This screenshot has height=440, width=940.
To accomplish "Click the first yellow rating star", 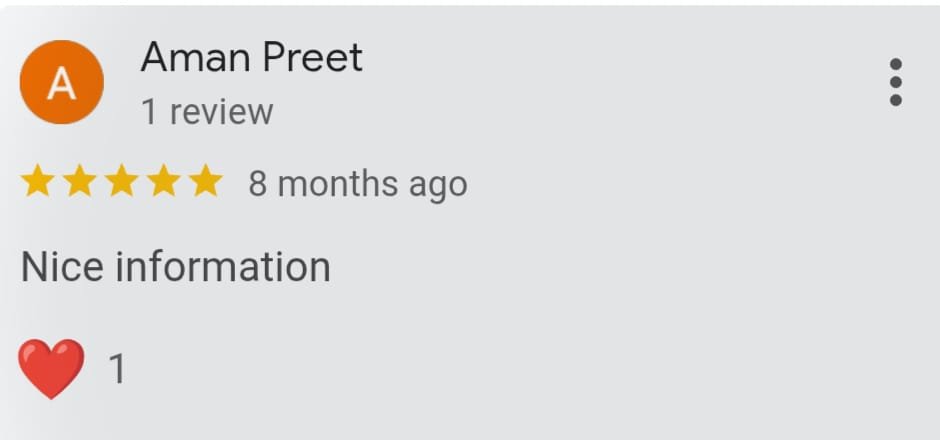I will point(38,182).
